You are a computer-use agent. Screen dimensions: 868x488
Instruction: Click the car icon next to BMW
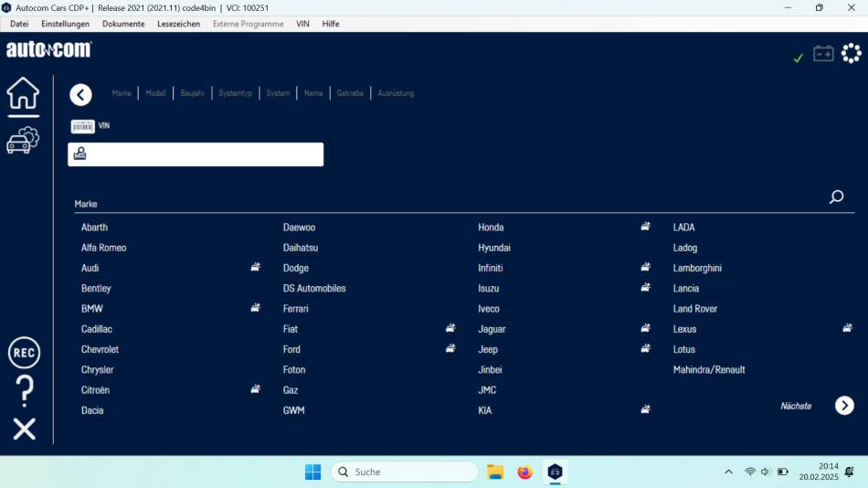(255, 307)
